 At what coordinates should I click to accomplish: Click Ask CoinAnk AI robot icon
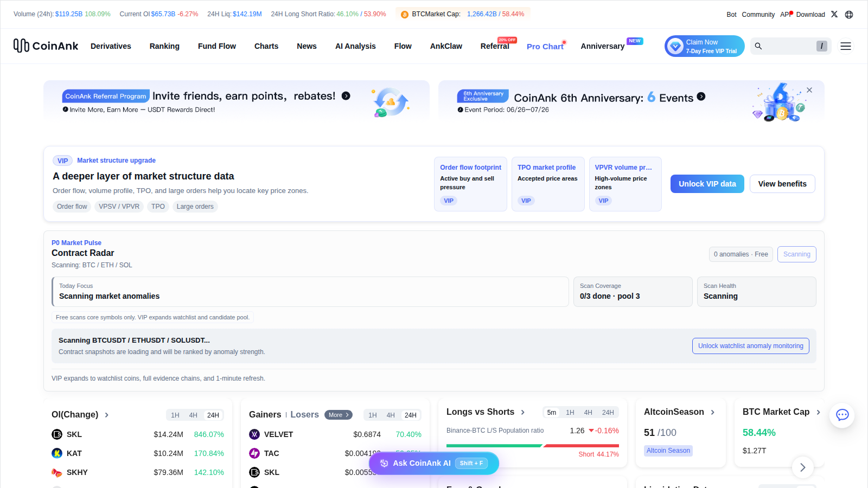point(384,463)
